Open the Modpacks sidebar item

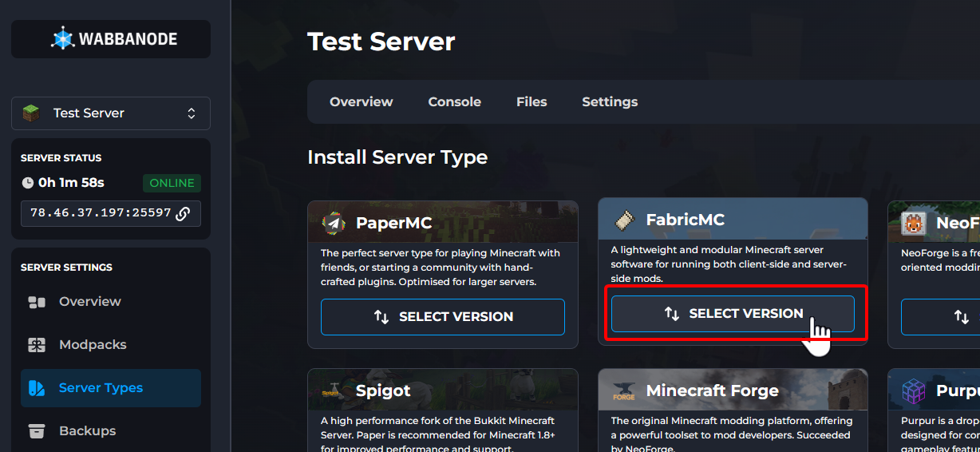(x=111, y=345)
